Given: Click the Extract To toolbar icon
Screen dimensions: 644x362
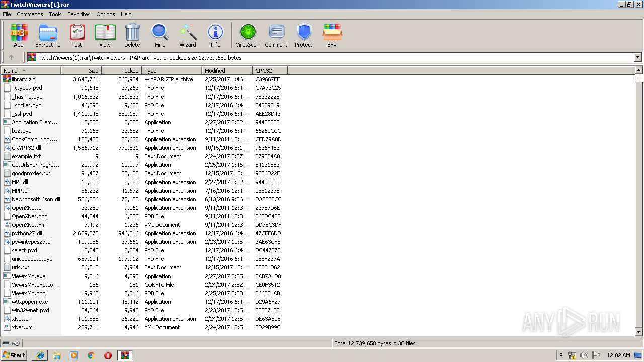Looking at the screenshot, I should (48, 35).
